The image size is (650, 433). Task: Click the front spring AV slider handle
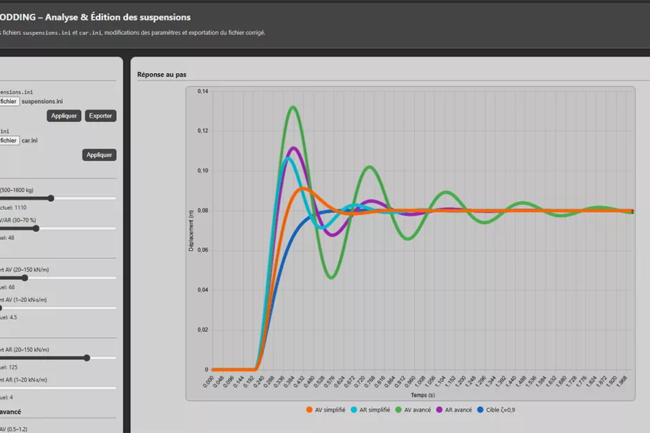[25, 278]
